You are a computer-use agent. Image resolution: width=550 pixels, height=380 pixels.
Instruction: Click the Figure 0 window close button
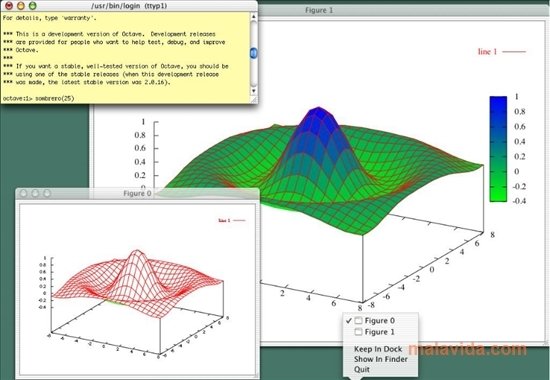point(23,193)
